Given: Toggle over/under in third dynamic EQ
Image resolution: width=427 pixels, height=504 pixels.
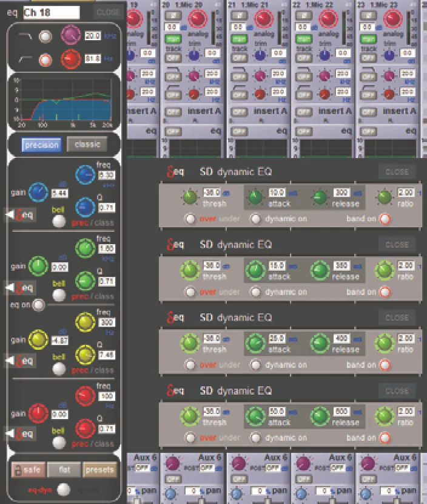Looking at the screenshot, I should coord(190,365).
